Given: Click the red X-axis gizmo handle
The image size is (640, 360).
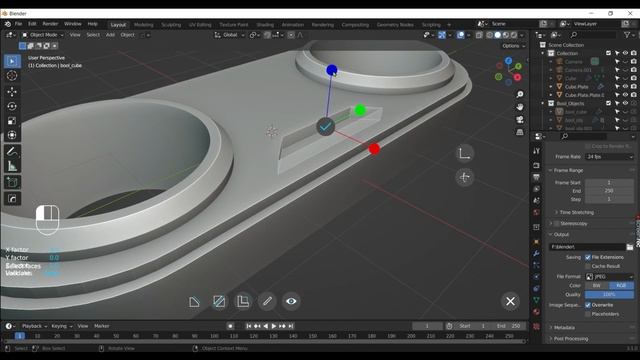Looking at the screenshot, I should [374, 149].
